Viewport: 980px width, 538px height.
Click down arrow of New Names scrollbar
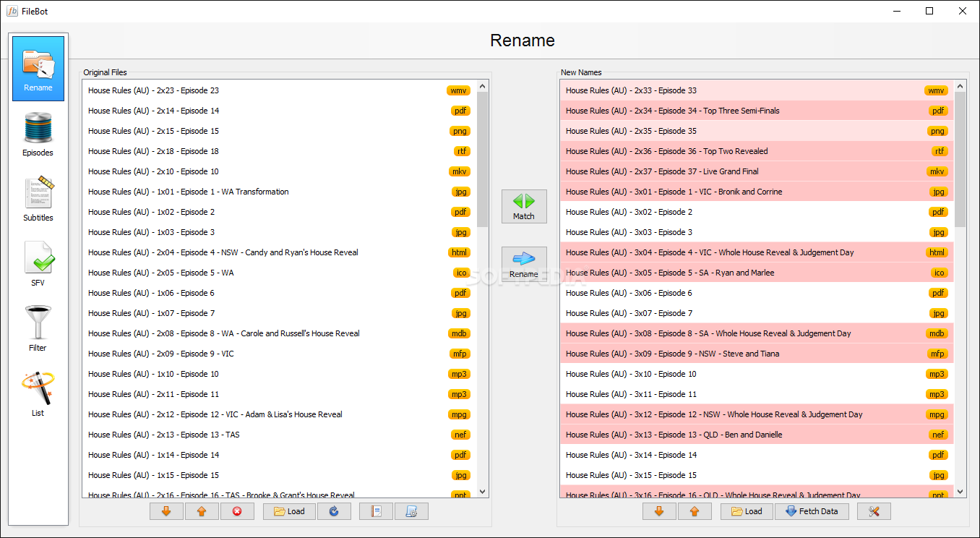(x=960, y=492)
